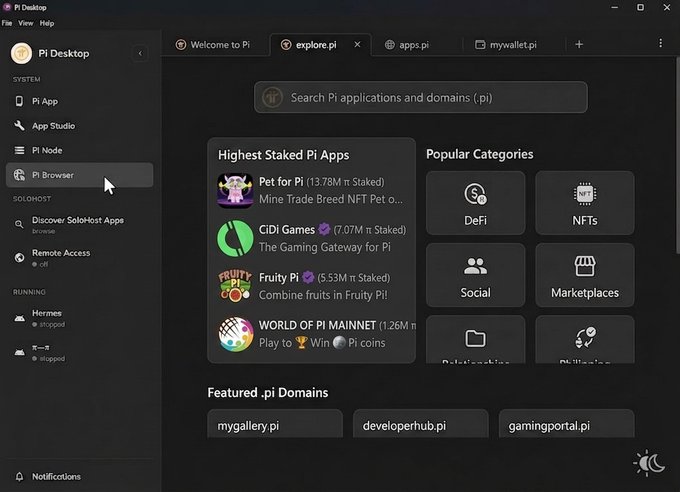This screenshot has height=492, width=680.
Task: Click the CiDi Games green logo
Action: (235, 238)
